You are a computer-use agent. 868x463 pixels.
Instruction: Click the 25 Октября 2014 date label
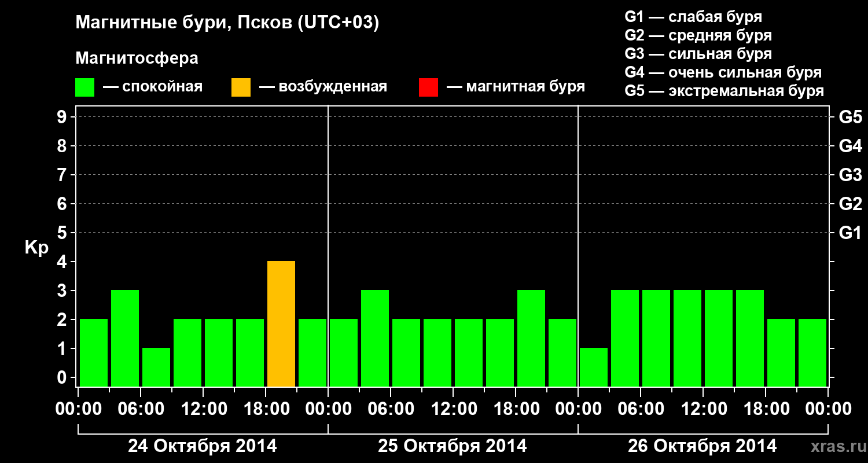pyautogui.click(x=453, y=446)
